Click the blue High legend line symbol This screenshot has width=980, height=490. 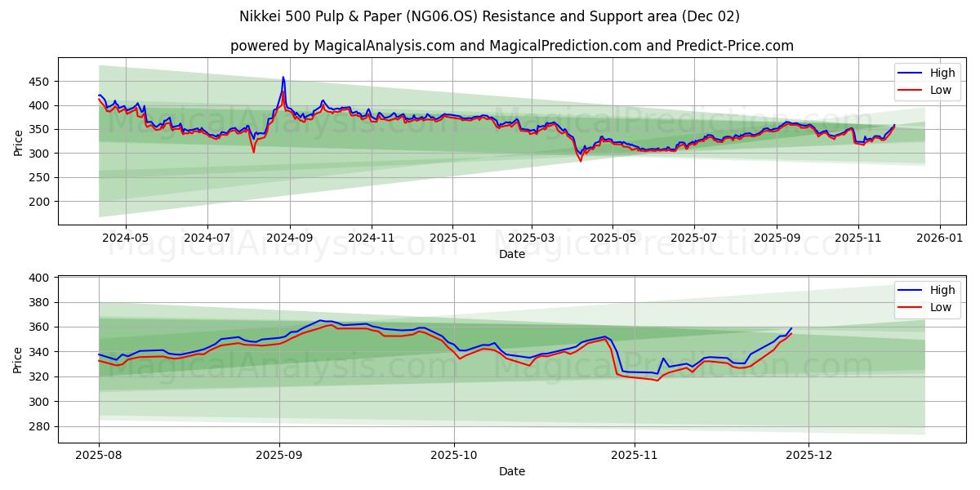(909, 73)
